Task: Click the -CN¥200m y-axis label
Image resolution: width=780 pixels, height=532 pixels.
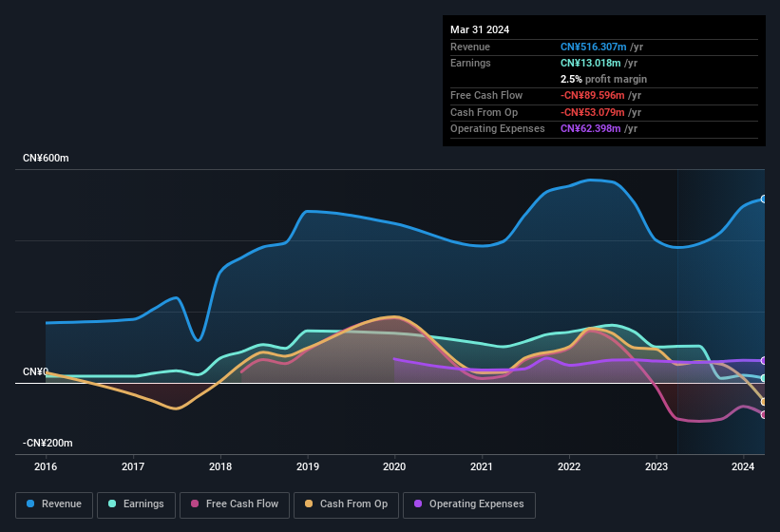Action: (48, 443)
